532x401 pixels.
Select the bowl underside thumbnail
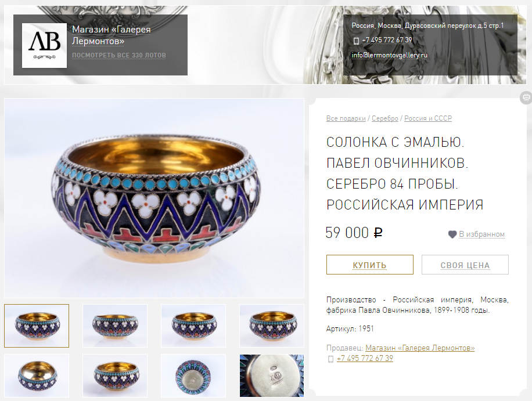point(193,375)
